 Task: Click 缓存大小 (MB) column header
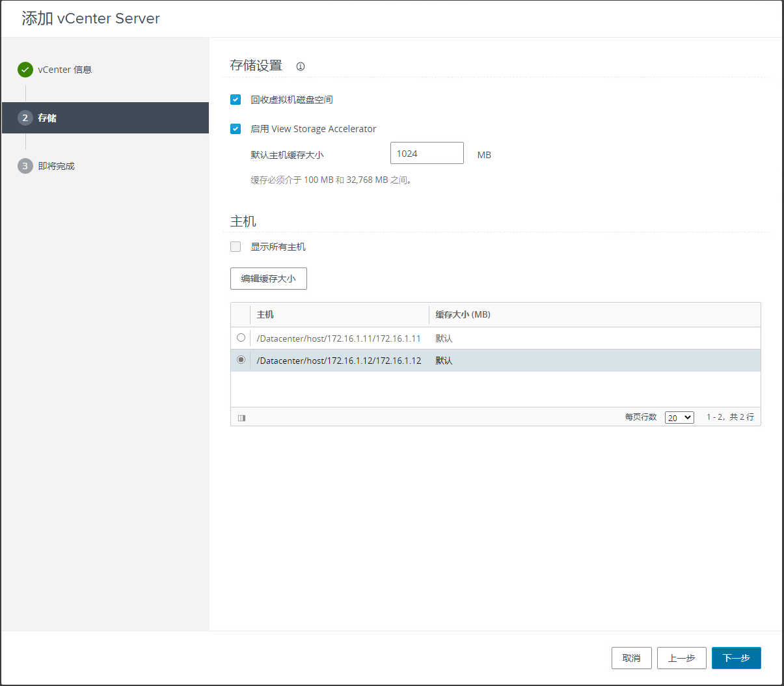(x=463, y=315)
